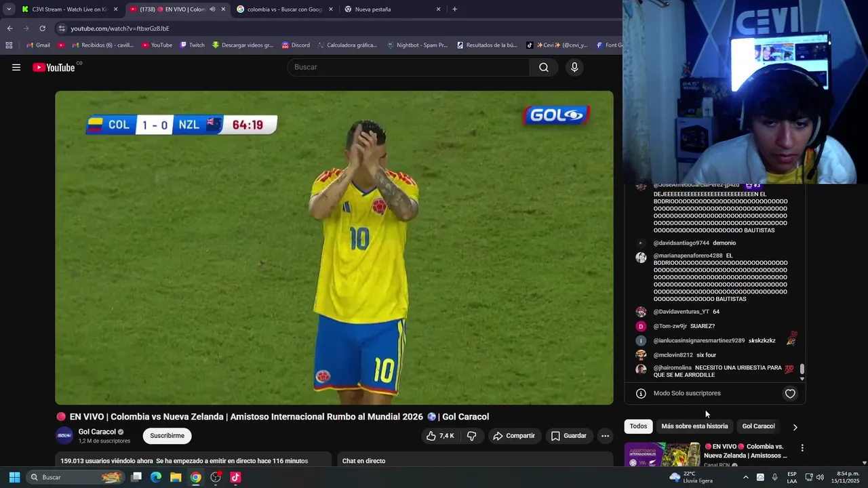The width and height of the screenshot is (868, 488).
Task: Open the Nightbot Spam Protection bookmark
Action: pos(417,45)
